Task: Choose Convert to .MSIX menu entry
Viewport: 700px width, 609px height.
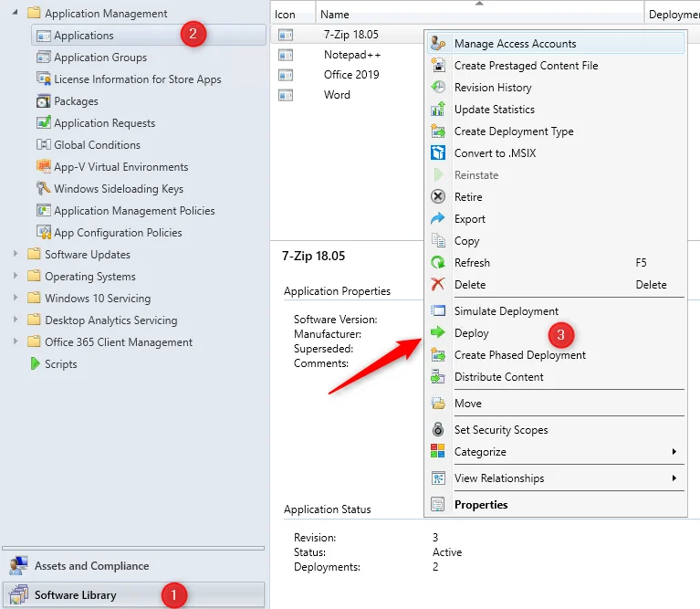Action: pos(556,152)
